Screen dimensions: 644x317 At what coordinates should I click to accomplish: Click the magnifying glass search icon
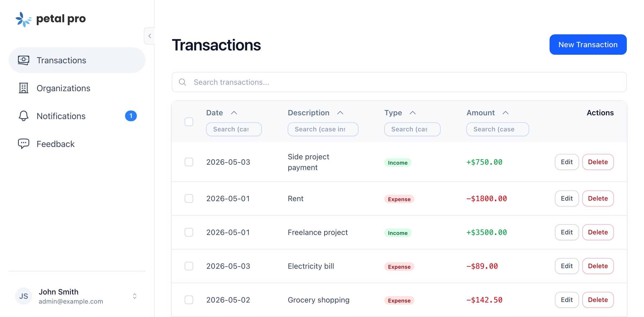click(x=182, y=82)
